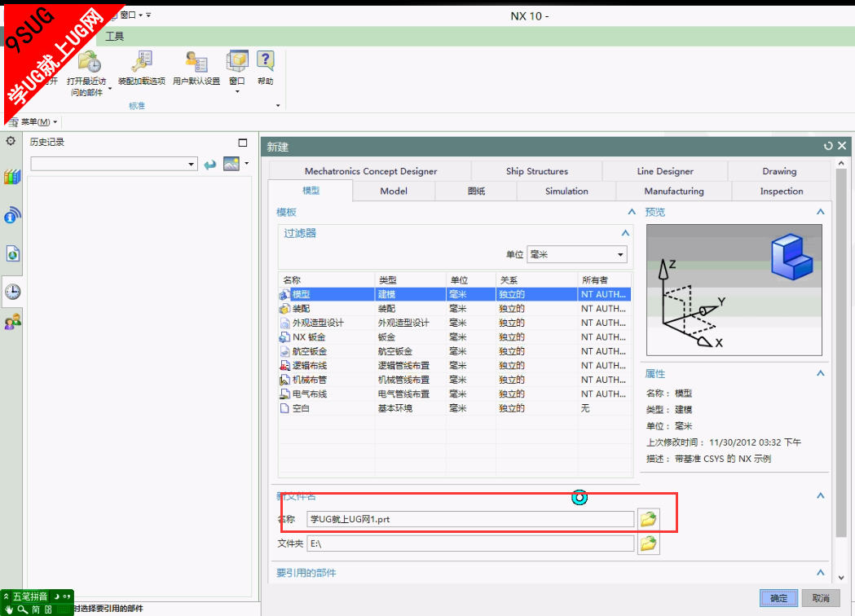The width and height of the screenshot is (855, 616).
Task: Click the 逻辑布线 row template icon
Action: tap(284, 365)
